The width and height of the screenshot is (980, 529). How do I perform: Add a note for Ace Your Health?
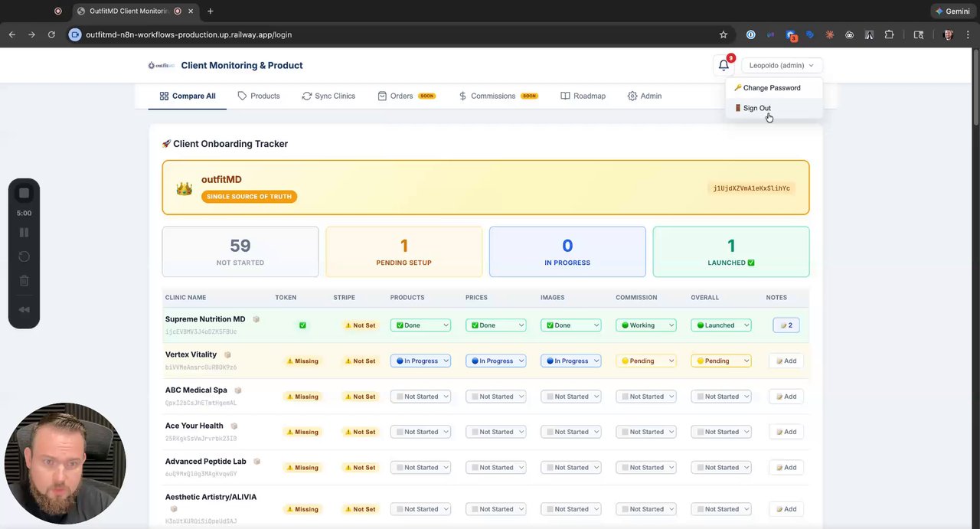[786, 432]
